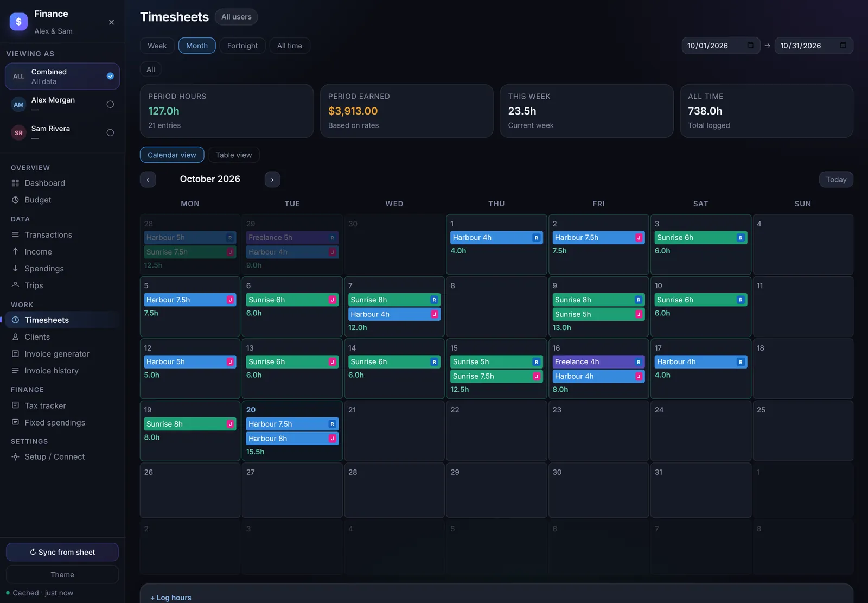Viewport: 868px width, 603px height.
Task: Click the Period Hours 127.0h value
Action: tap(164, 111)
